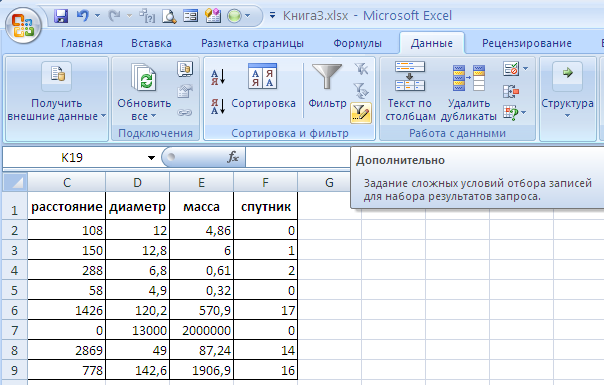Viewport: 604px width, 385px height.
Task: Click the cell labeled расстояние
Action: 67,206
